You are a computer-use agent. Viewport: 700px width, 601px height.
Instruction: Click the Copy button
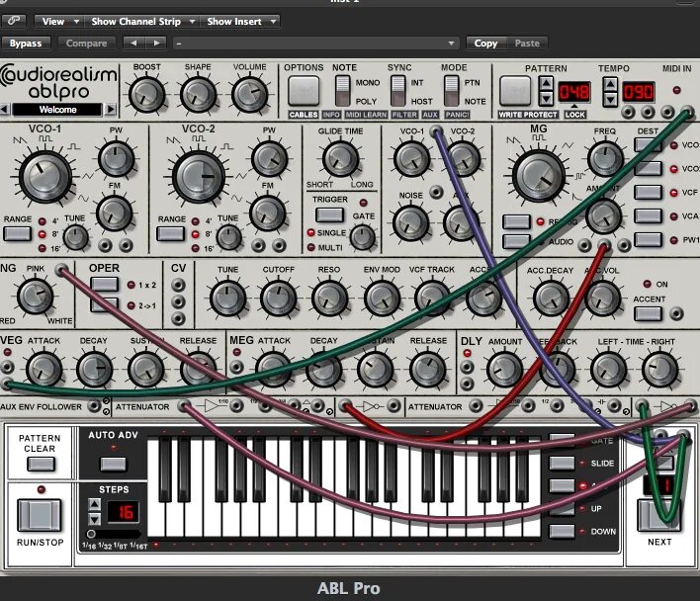point(485,43)
